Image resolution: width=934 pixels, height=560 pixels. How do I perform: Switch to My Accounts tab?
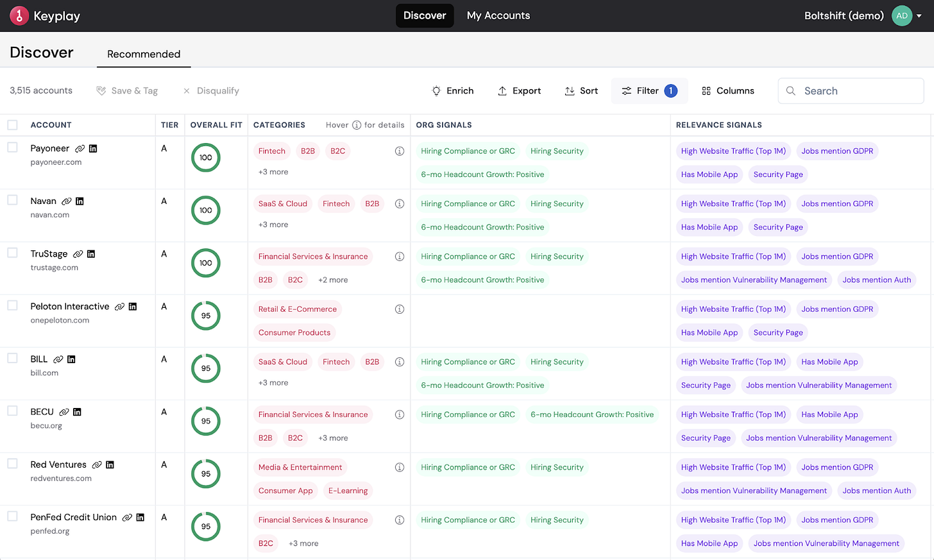click(x=498, y=15)
